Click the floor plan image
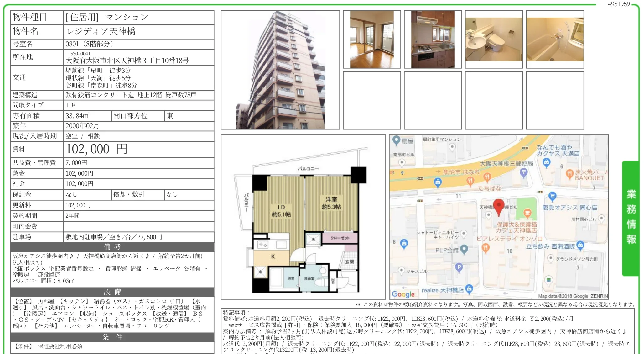The image size is (644, 354). point(303,217)
